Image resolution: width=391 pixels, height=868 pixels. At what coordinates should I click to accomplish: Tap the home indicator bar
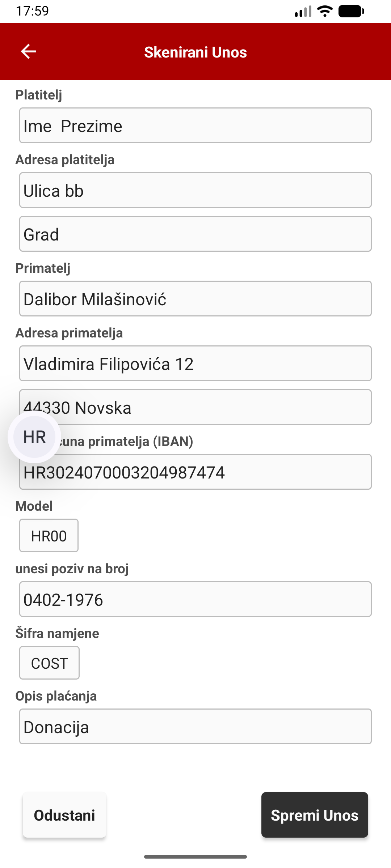coord(195,857)
